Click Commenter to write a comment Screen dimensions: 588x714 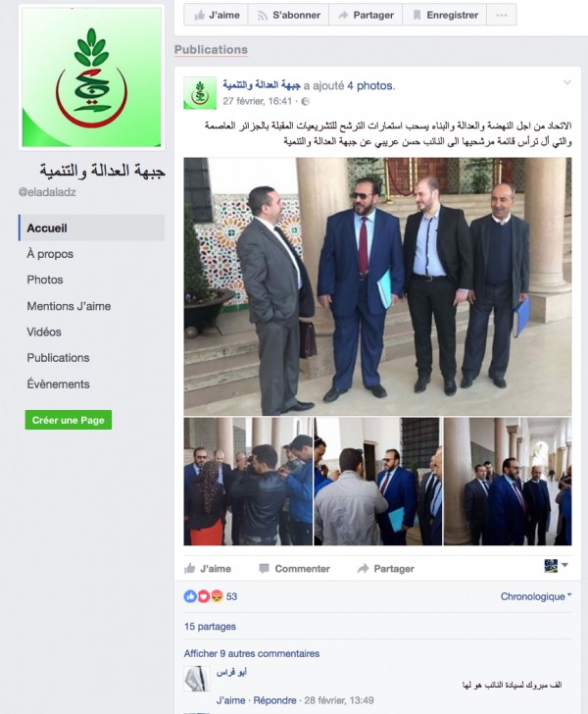pyautogui.click(x=294, y=568)
